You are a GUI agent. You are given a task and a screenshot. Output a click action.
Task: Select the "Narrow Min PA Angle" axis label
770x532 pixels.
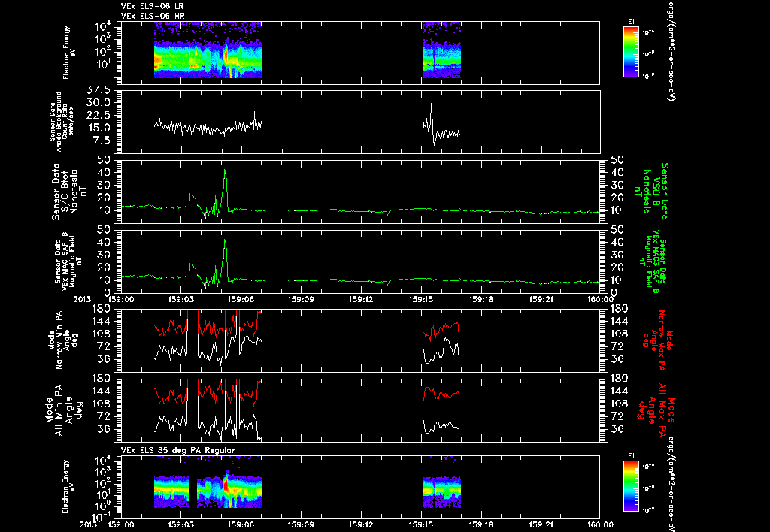[62, 340]
